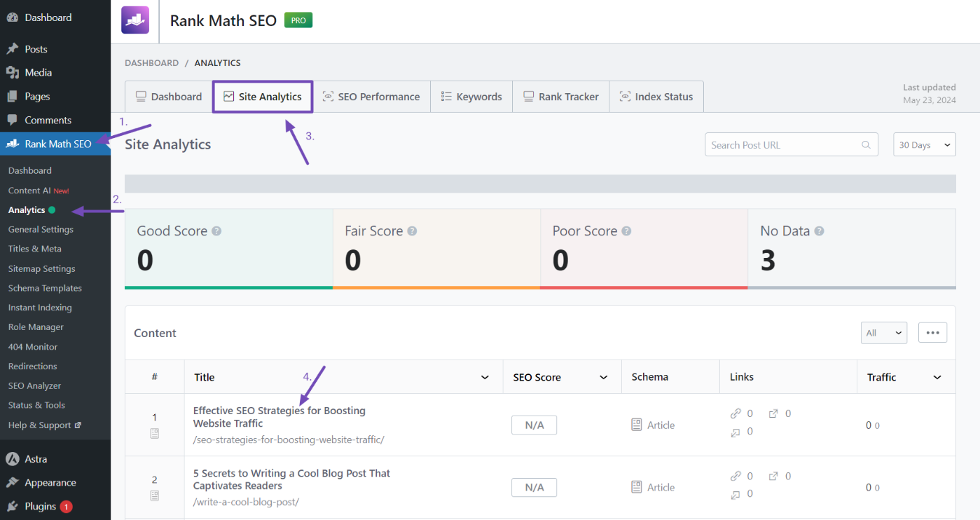Click internal links icon in row 2
The height and width of the screenshot is (520, 980).
(736, 477)
